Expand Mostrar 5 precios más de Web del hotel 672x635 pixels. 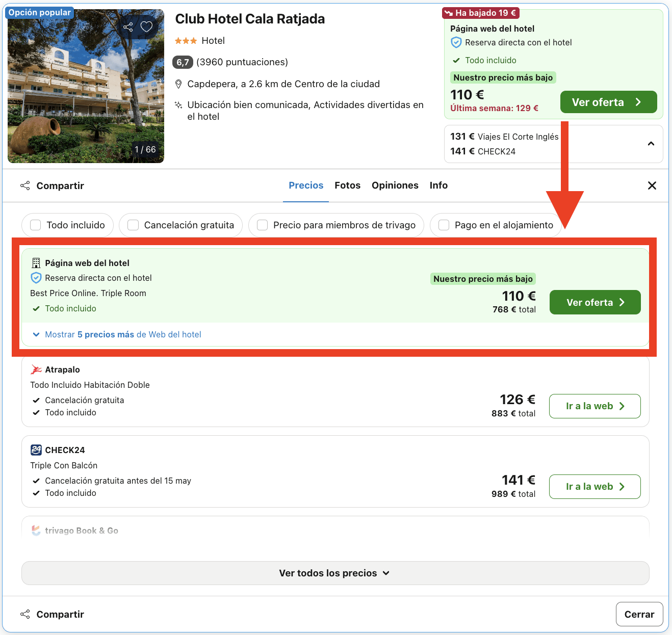(117, 334)
